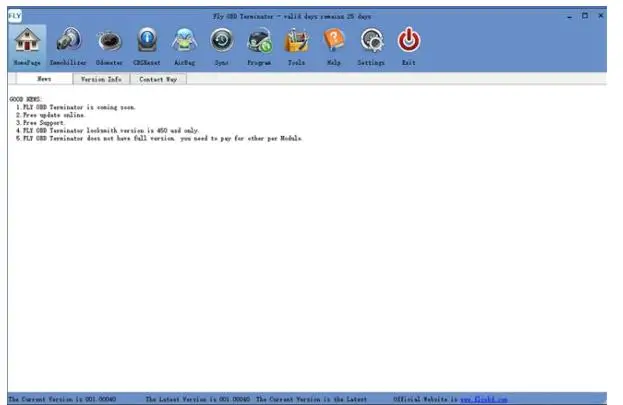
Task: Open the OBD reset module icon
Action: click(147, 40)
